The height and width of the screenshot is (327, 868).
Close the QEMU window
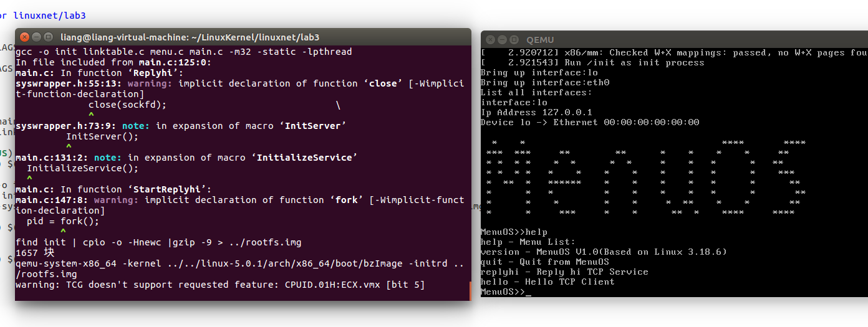click(x=491, y=40)
